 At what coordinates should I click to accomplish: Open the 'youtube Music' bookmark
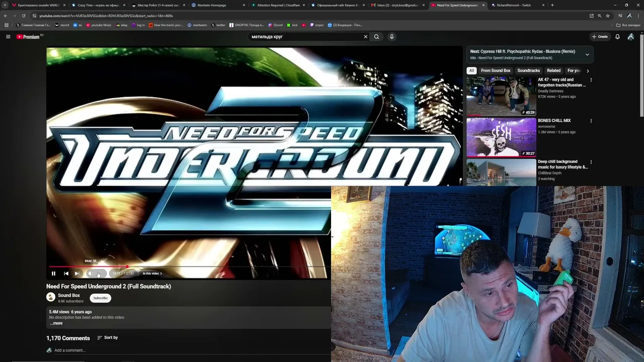pyautogui.click(x=99, y=25)
